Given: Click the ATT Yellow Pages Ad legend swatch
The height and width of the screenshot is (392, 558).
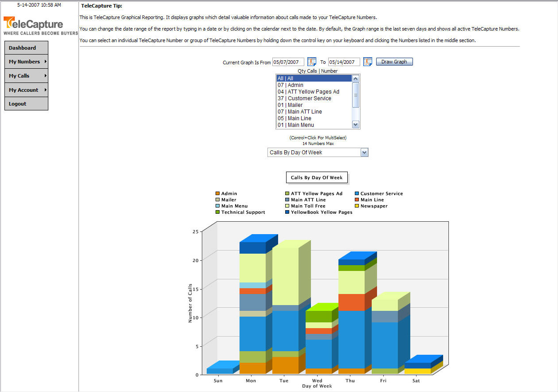Looking at the screenshot, I should click(287, 193).
